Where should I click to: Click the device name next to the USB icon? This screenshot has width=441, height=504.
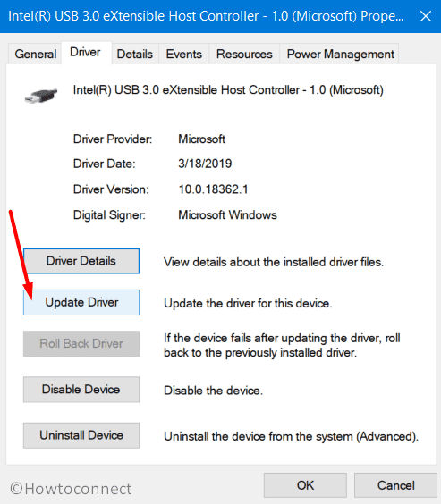click(x=228, y=90)
